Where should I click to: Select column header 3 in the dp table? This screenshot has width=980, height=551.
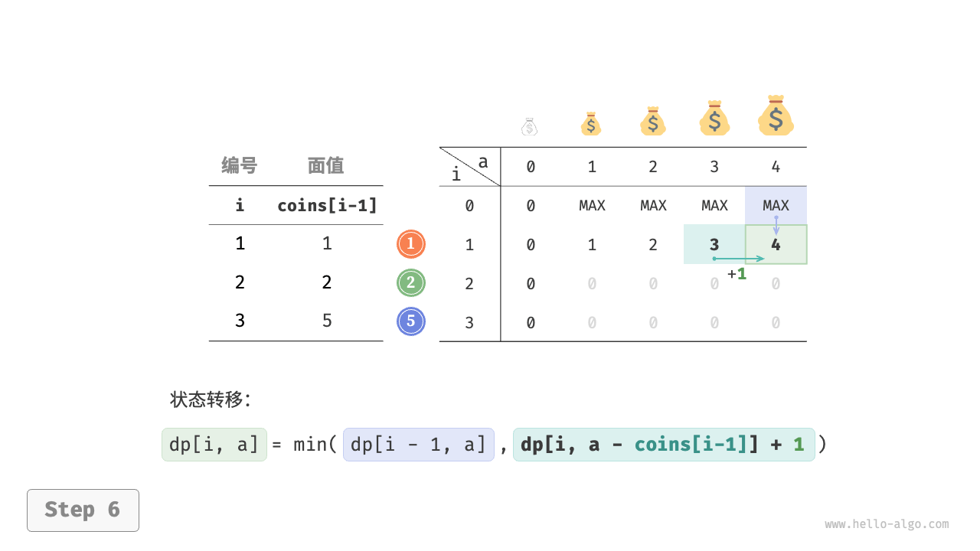click(x=714, y=167)
